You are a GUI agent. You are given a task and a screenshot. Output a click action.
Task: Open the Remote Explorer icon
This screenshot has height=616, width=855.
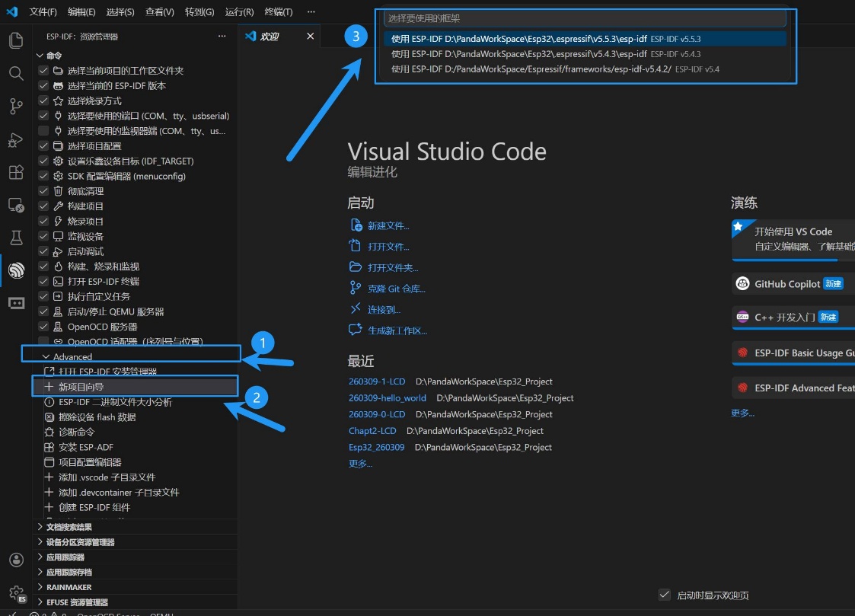tap(16, 205)
